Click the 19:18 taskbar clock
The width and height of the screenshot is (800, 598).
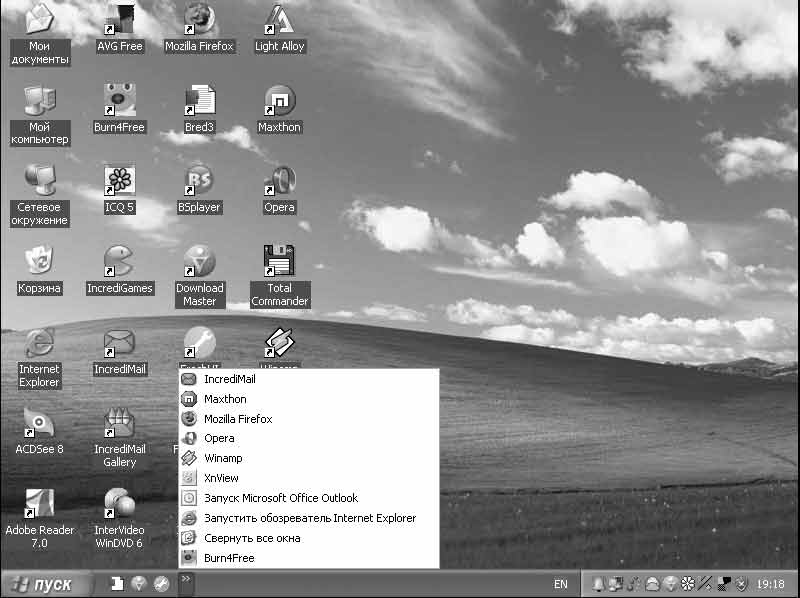(770, 584)
